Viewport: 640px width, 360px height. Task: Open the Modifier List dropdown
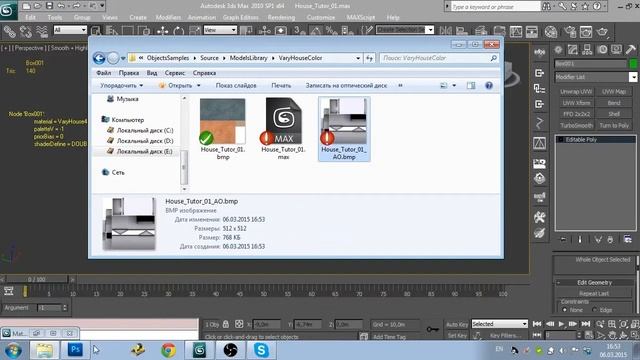(x=596, y=77)
